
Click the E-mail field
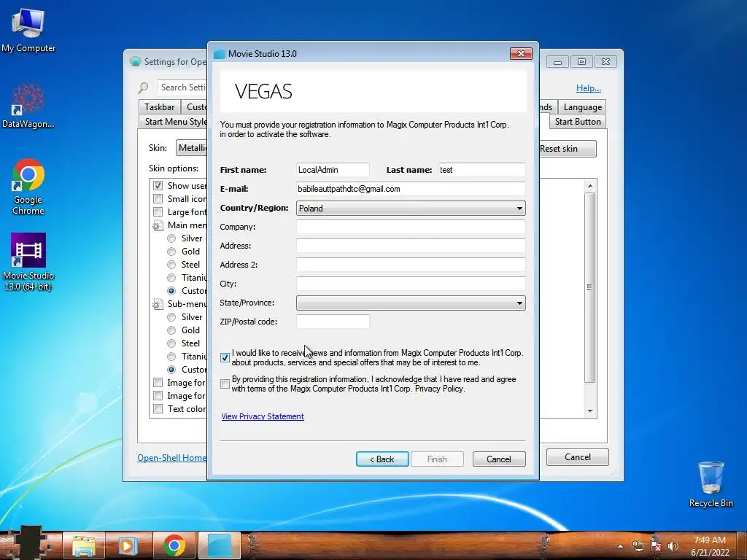(411, 189)
